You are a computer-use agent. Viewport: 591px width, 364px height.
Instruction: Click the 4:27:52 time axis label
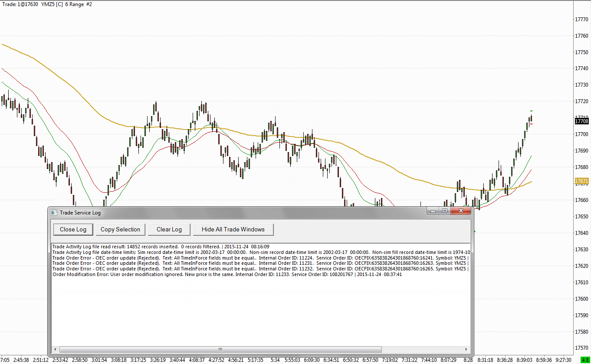pos(216,360)
